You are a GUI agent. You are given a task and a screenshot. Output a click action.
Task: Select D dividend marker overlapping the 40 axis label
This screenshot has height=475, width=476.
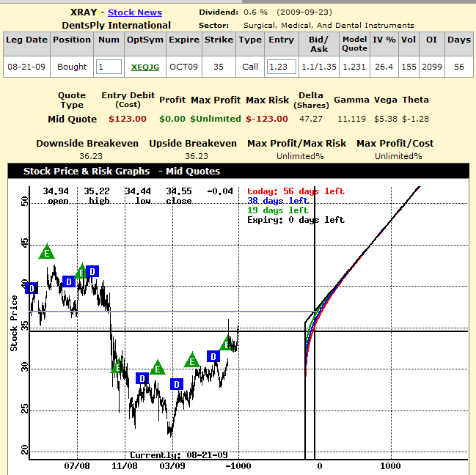point(32,288)
